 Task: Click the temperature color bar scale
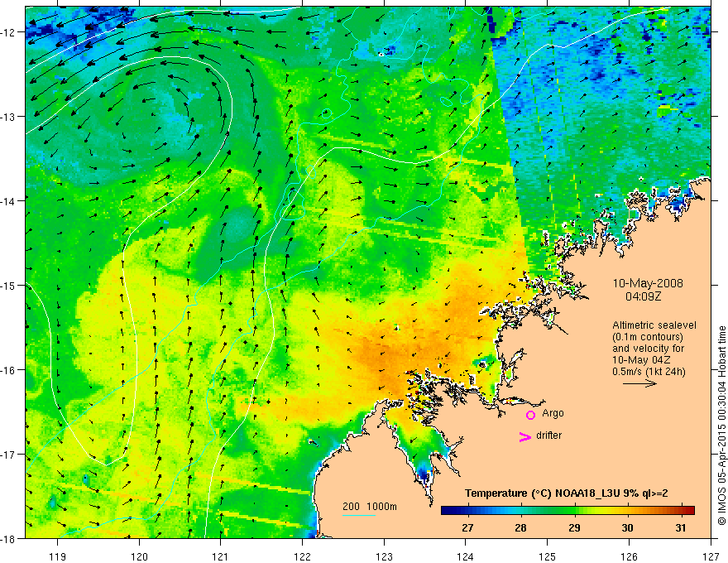(568, 510)
